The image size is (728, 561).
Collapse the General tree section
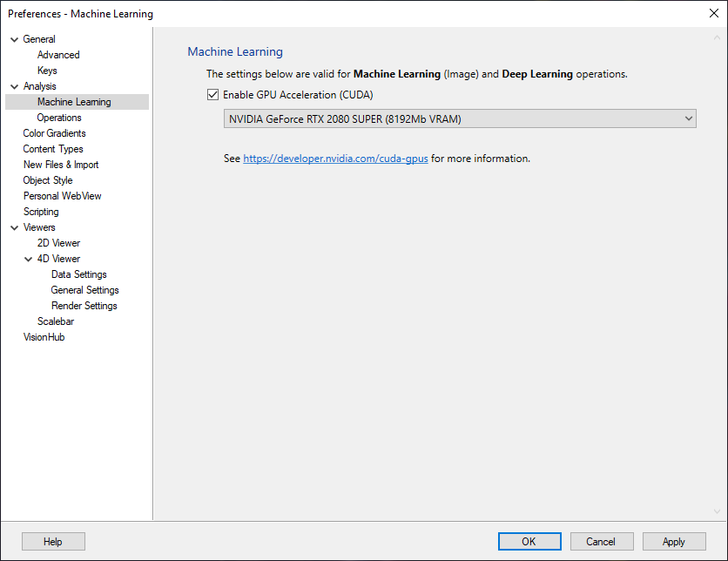pyautogui.click(x=14, y=38)
